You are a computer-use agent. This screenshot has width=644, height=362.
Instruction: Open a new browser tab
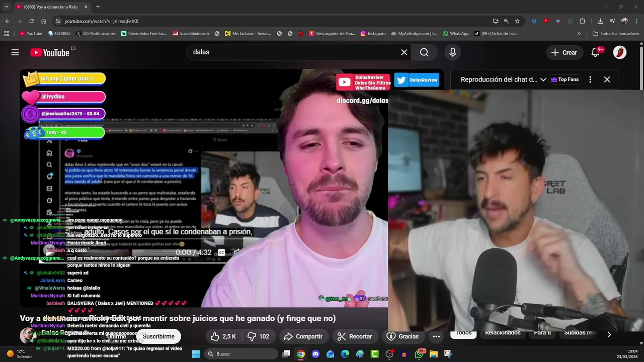[x=98, y=7]
